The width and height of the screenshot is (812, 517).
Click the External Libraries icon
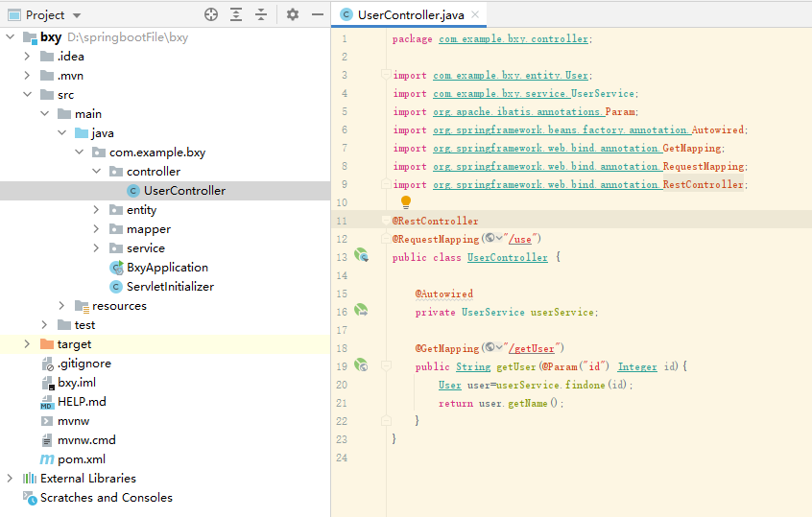(x=30, y=478)
